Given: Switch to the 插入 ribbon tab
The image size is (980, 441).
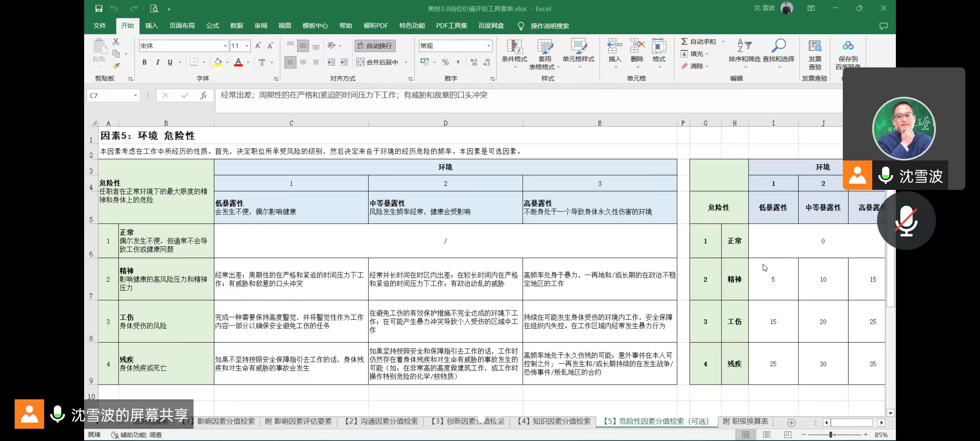Looking at the screenshot, I should pos(151,26).
